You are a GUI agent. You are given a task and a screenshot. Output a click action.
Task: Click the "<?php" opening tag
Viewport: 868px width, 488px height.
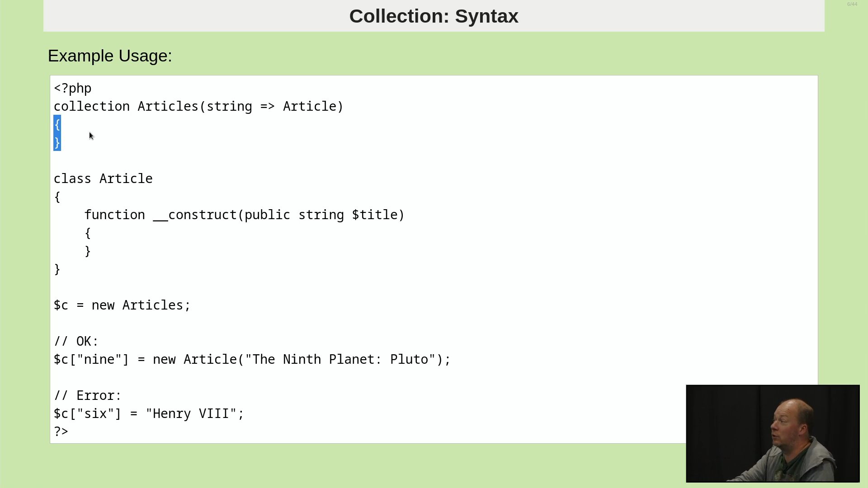coord(72,88)
